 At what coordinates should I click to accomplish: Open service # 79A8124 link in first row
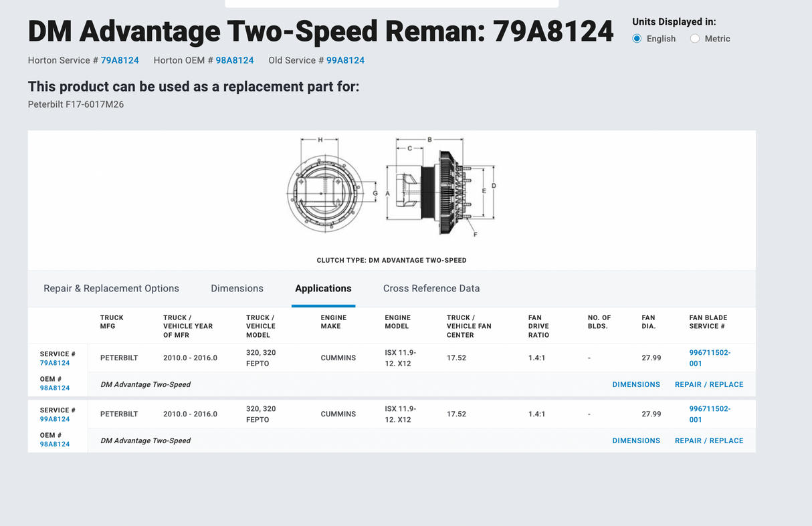coord(55,363)
